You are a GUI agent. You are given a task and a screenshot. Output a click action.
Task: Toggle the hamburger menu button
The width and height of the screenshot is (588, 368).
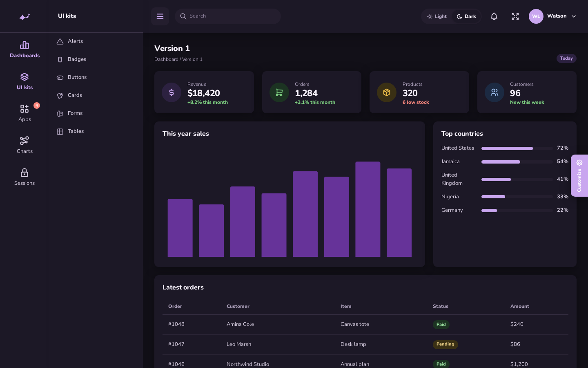click(x=160, y=16)
